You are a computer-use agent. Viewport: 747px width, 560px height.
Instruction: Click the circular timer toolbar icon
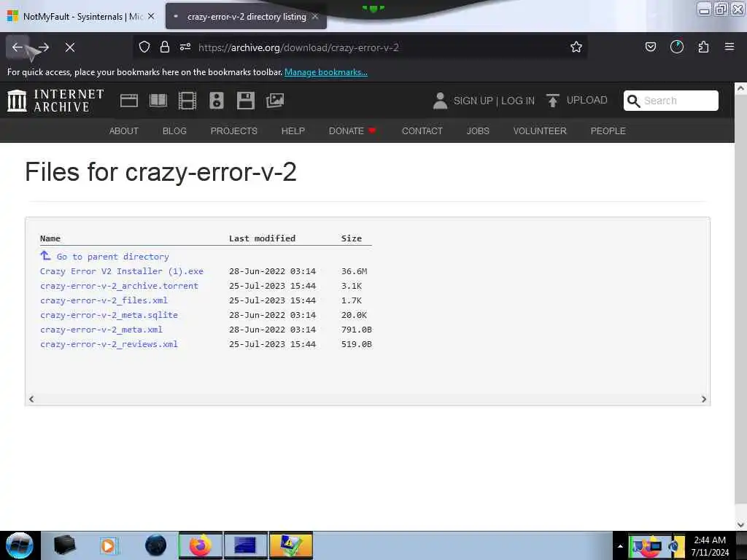click(x=676, y=47)
